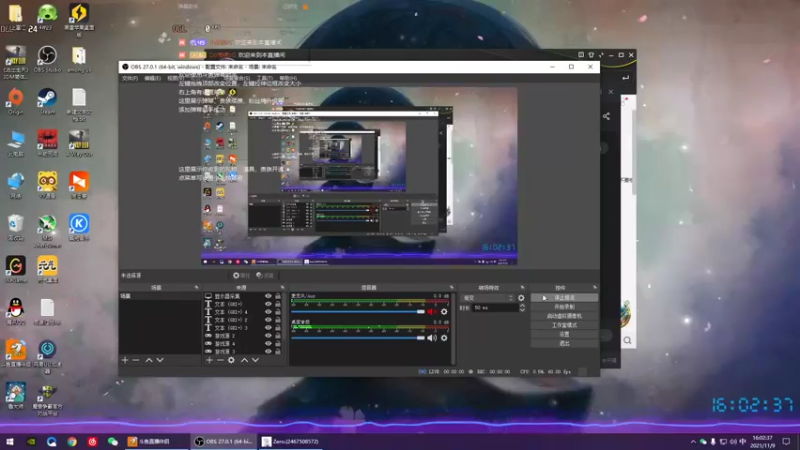Viewport: 800px width, 450px height.
Task: Switch to the OBS 27.0.1 taskbar window
Action: pyautogui.click(x=223, y=441)
